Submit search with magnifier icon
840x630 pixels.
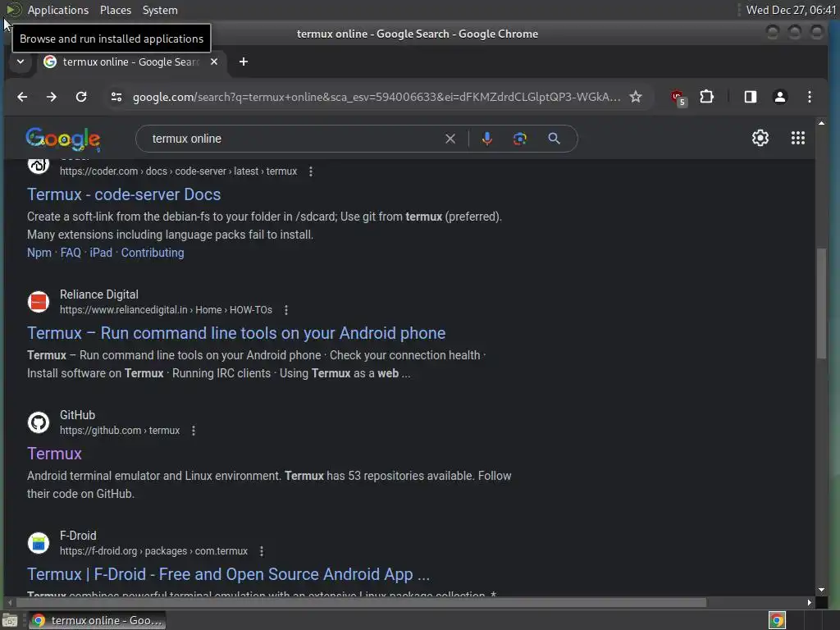[x=554, y=139]
